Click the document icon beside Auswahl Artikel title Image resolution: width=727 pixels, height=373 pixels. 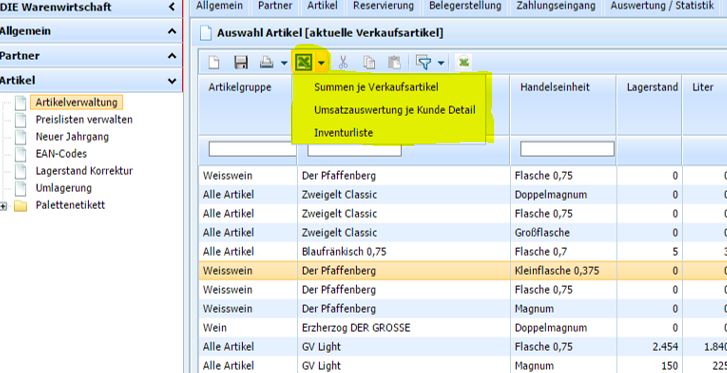tap(205, 33)
